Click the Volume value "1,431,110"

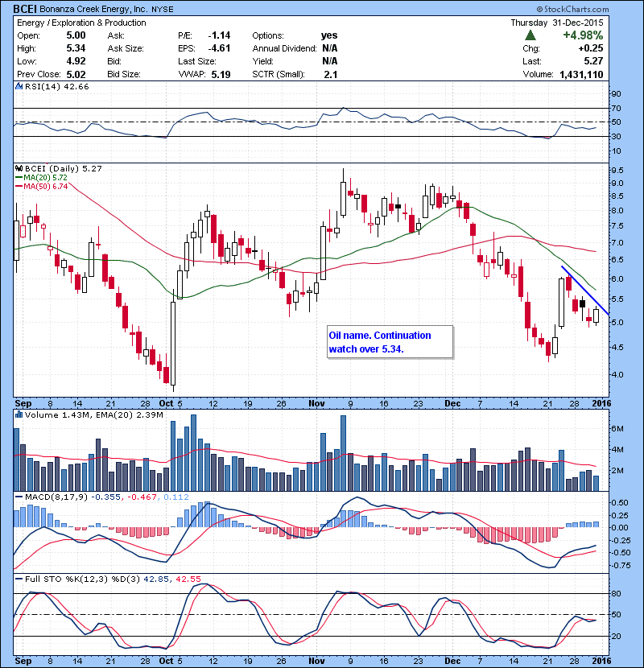pos(581,75)
